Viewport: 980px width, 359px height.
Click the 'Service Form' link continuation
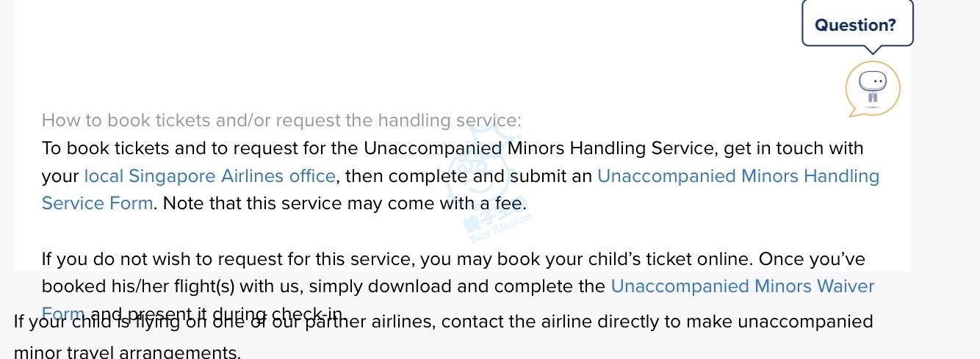click(97, 203)
